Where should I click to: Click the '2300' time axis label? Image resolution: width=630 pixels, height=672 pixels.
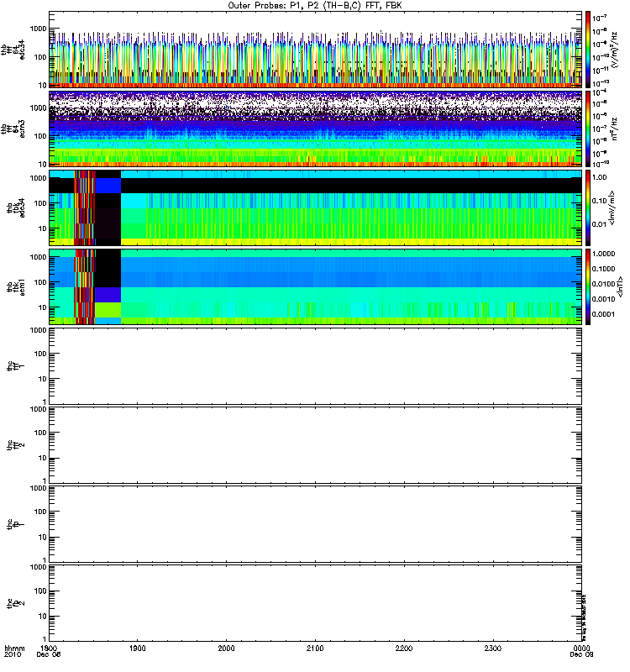point(493,648)
